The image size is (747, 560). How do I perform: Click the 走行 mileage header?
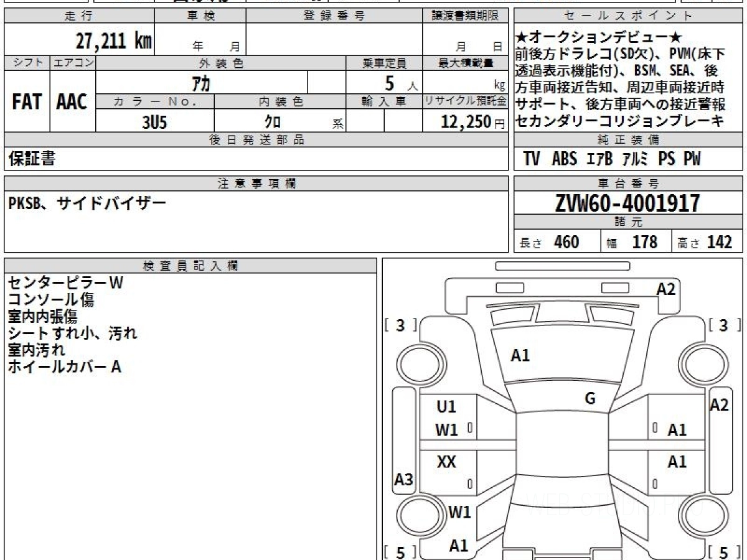point(78,16)
